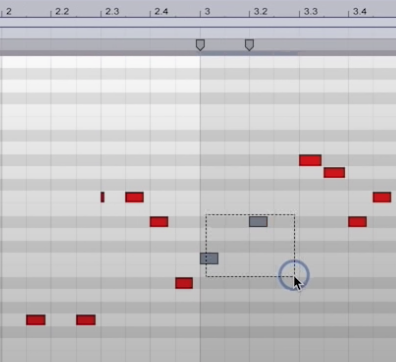Select the lowest red note after bar 2
Image resolution: width=396 pixels, height=362 pixels.
click(36, 320)
